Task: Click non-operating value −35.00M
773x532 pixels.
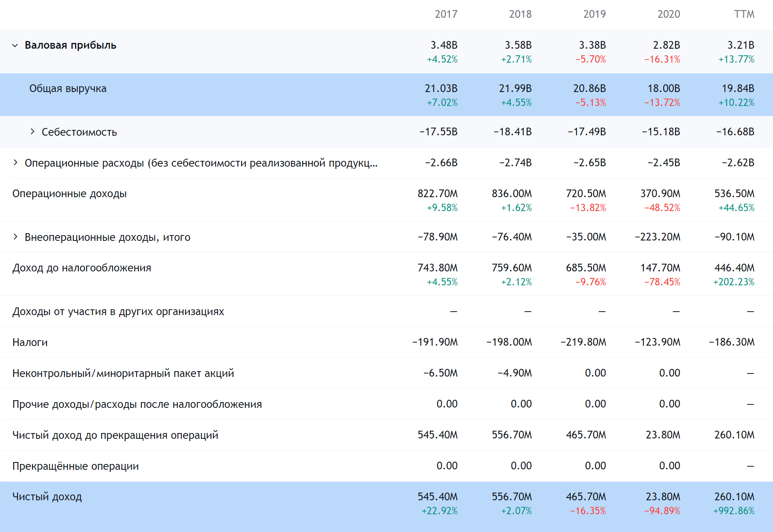Action: tap(586, 237)
